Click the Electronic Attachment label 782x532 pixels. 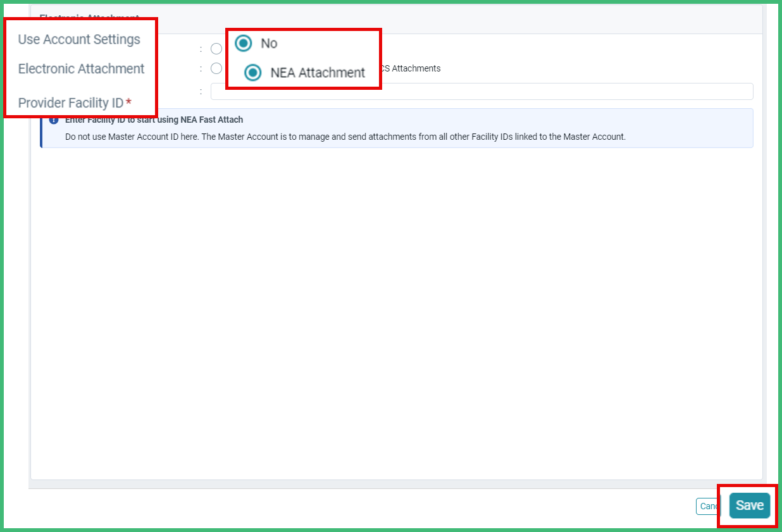80,68
